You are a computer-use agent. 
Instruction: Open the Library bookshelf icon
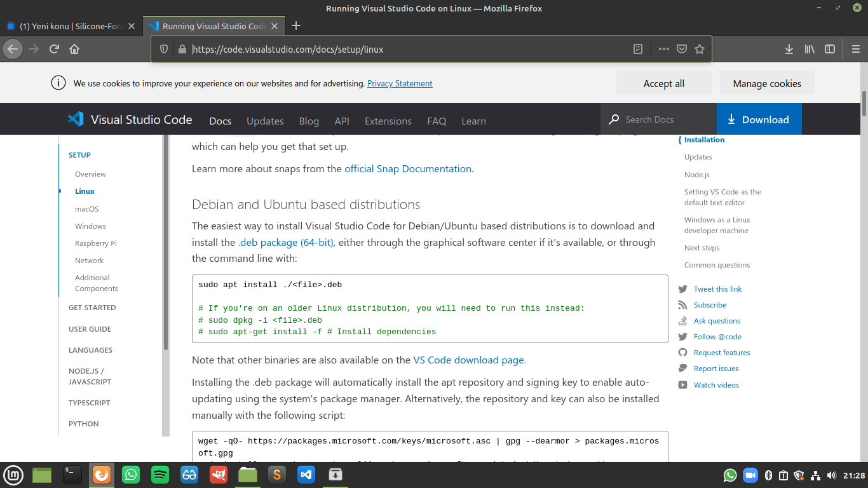coord(810,49)
